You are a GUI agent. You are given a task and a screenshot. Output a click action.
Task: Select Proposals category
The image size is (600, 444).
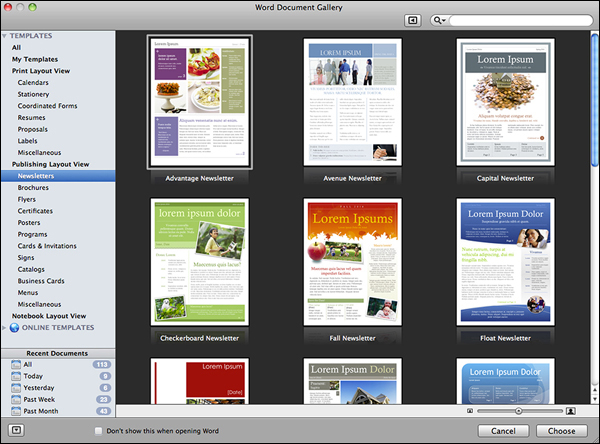(x=33, y=129)
